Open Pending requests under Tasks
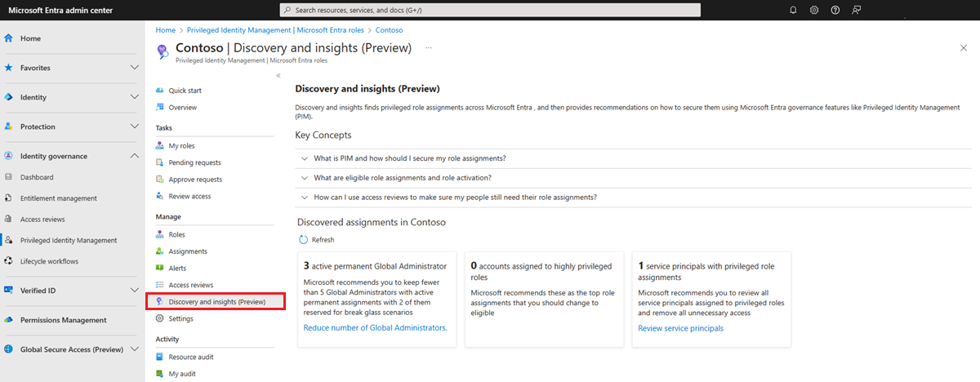Image resolution: width=980 pixels, height=382 pixels. point(194,162)
